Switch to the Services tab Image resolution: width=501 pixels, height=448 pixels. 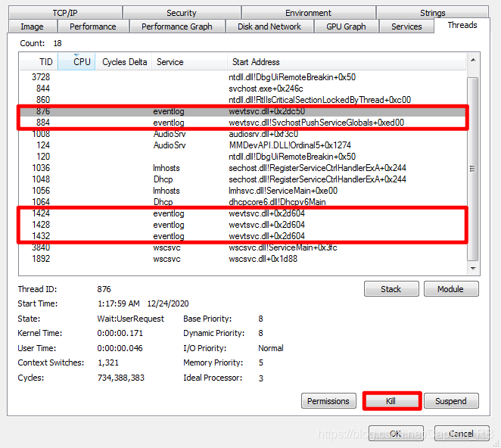point(406,26)
